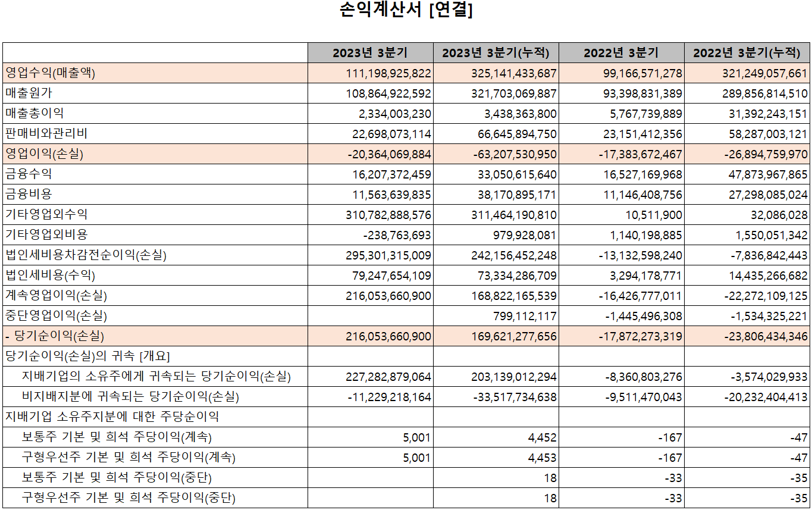Select the cell value 2,334,003,230
The width and height of the screenshot is (812, 510).
click(395, 114)
